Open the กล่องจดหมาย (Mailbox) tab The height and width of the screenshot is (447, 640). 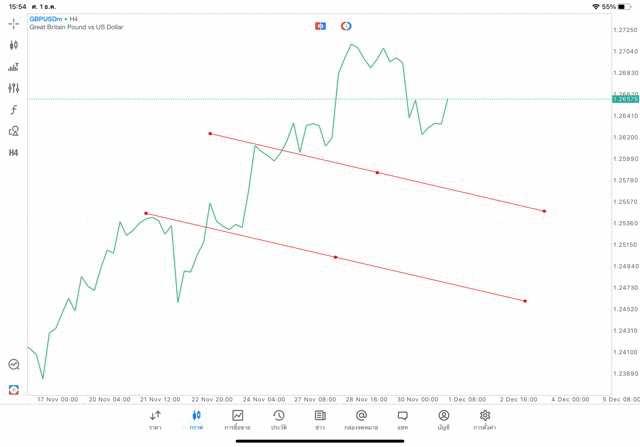click(x=361, y=420)
